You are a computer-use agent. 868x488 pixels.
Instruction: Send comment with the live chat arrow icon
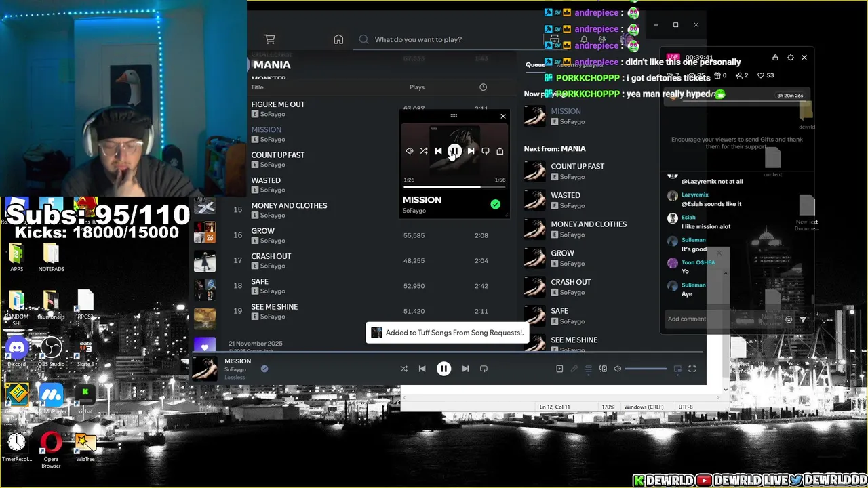coord(803,319)
